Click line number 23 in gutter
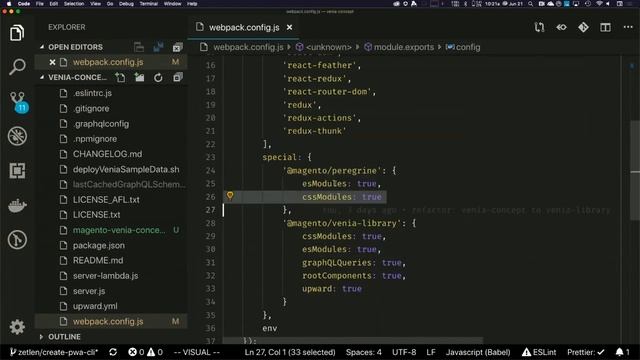640x360 pixels. click(x=210, y=157)
